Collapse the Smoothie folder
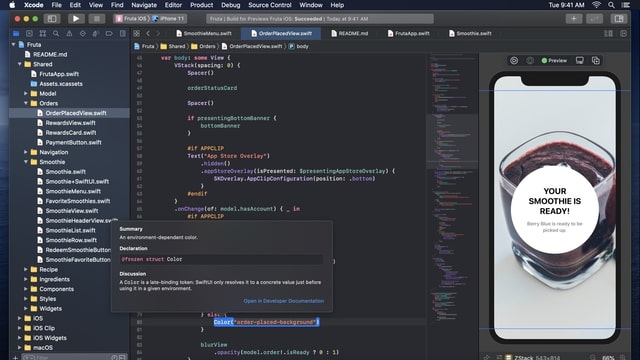This screenshot has height=360, width=640. tap(26, 162)
